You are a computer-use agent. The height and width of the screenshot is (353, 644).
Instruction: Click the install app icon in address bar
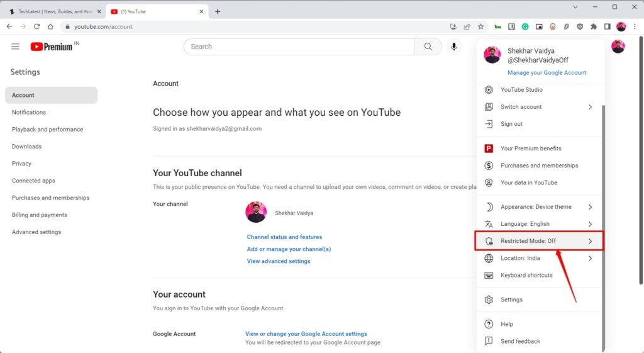pyautogui.click(x=453, y=26)
